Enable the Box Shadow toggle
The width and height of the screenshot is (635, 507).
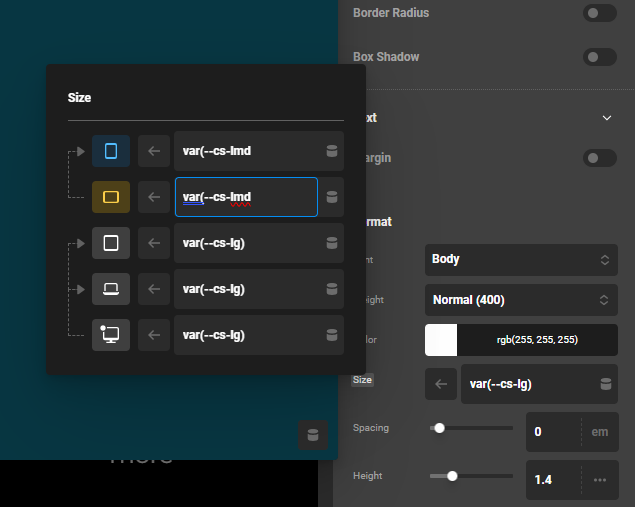600,57
